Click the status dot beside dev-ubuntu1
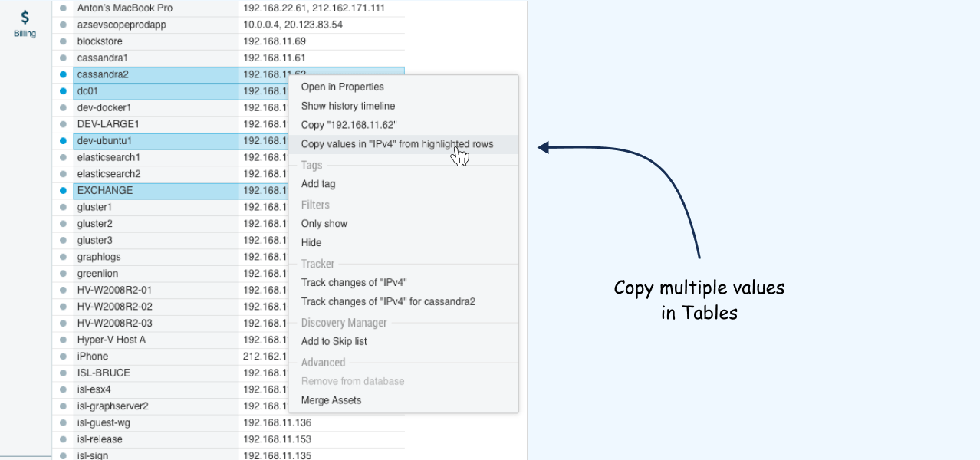Image resolution: width=980 pixels, height=460 pixels. point(63,141)
